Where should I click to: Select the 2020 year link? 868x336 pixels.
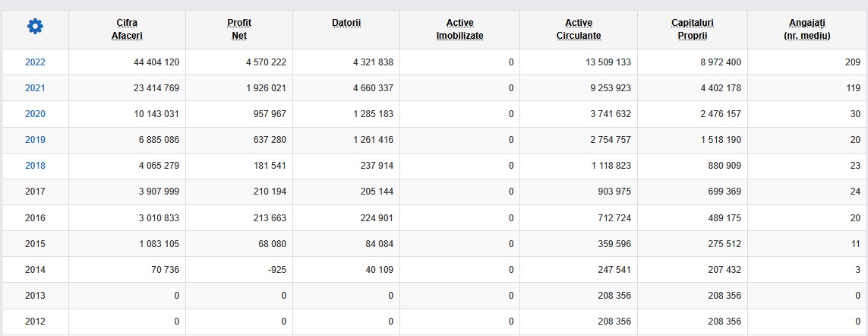(35, 114)
